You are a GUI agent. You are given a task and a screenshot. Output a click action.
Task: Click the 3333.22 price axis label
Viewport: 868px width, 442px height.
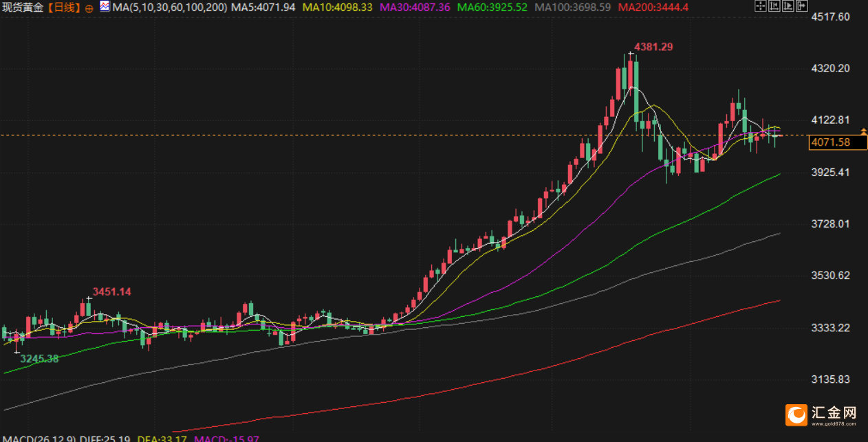[831, 327]
